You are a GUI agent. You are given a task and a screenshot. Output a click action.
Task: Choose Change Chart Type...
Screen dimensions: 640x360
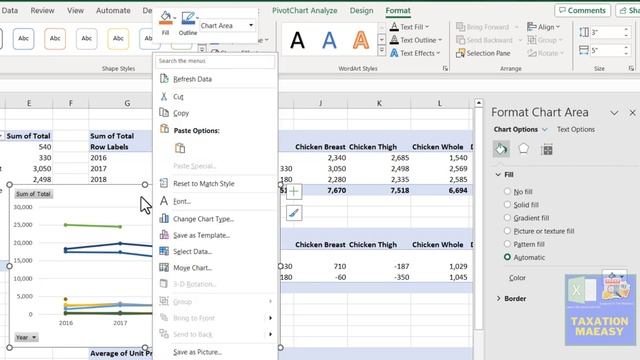[x=203, y=219]
